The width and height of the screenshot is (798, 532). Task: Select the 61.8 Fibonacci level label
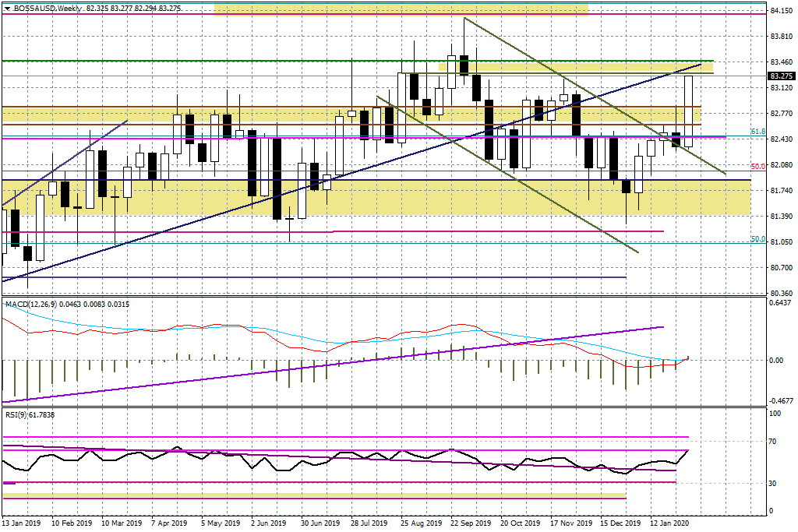point(757,132)
